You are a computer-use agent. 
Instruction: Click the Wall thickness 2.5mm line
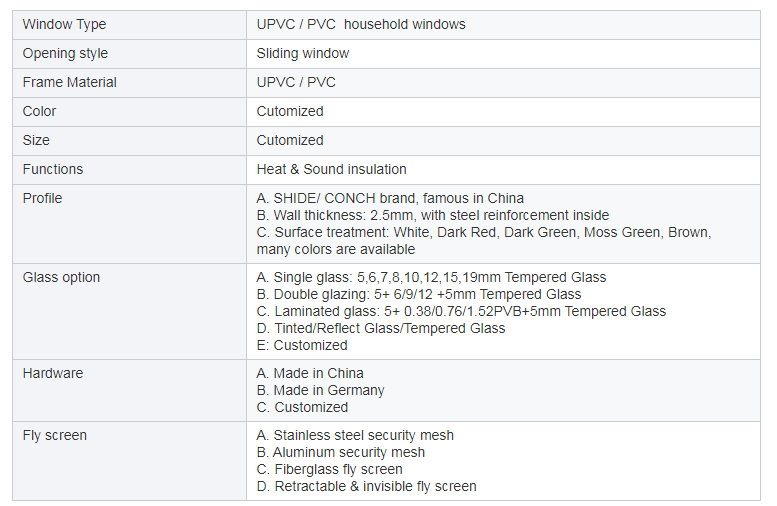(433, 215)
